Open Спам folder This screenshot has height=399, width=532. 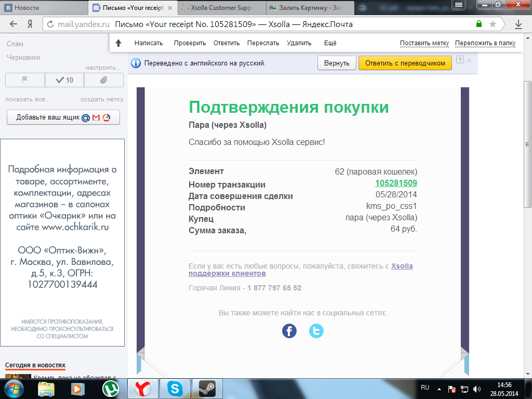15,44
